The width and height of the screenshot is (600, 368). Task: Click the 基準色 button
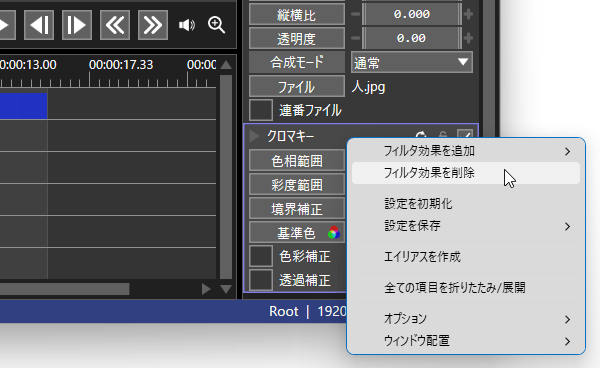[x=297, y=233]
